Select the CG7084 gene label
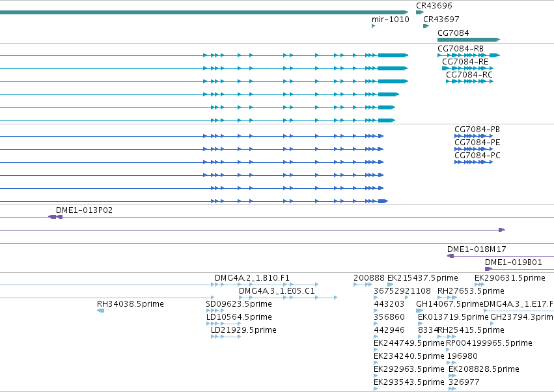The width and height of the screenshot is (554, 392). 453,33
